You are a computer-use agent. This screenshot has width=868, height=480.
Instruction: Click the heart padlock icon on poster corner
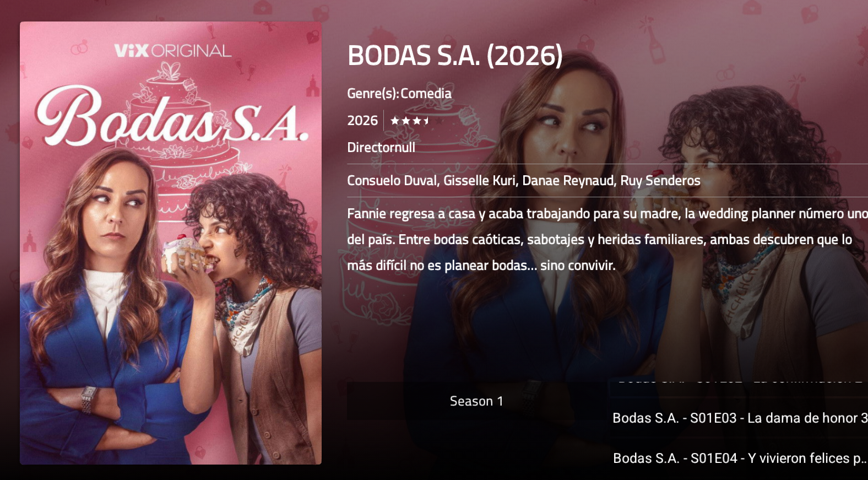click(313, 37)
